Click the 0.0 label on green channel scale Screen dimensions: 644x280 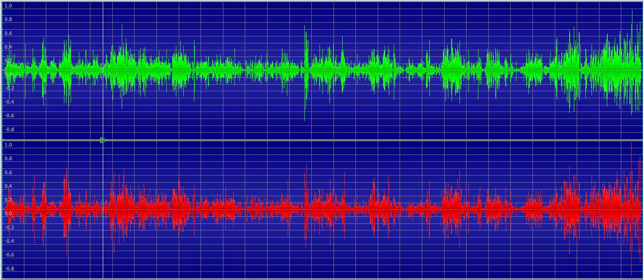point(8,74)
